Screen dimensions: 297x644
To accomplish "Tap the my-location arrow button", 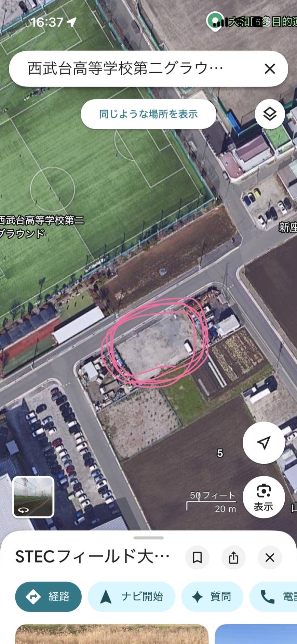I will click(x=264, y=442).
